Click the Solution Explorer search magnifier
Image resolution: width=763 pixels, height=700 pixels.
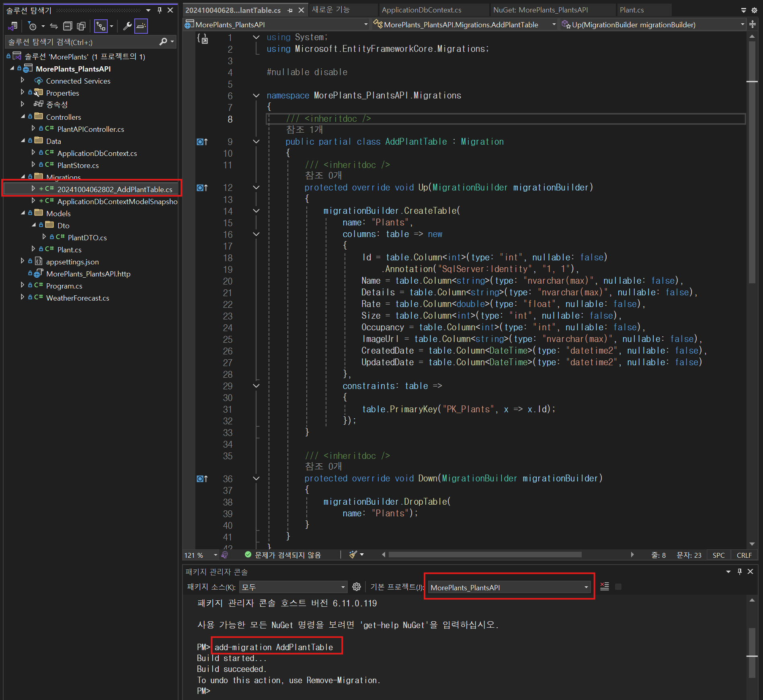[163, 42]
